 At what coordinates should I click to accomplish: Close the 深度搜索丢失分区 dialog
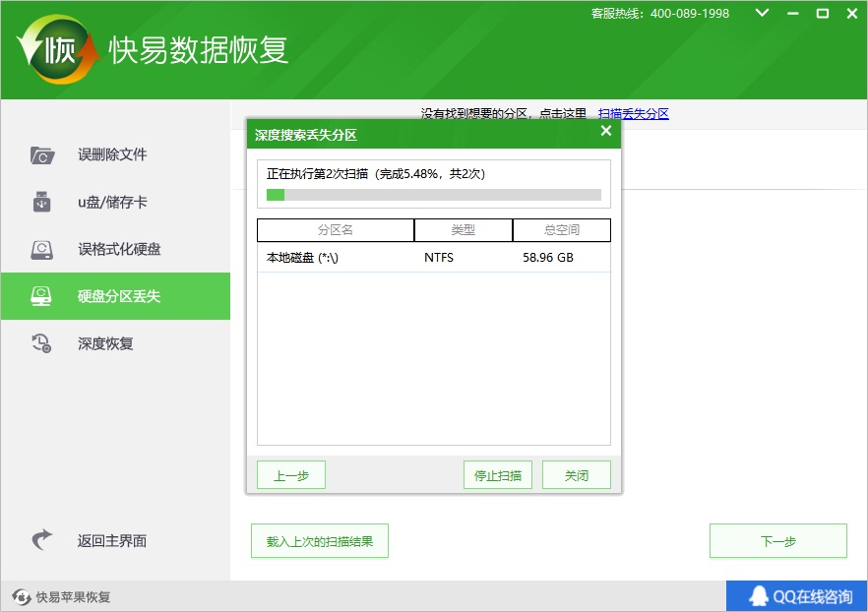[606, 131]
